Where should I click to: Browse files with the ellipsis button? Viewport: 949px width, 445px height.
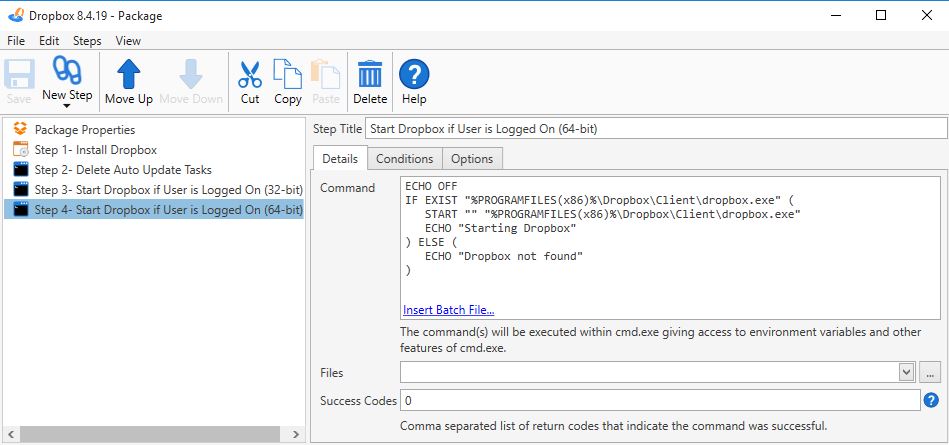pos(930,372)
